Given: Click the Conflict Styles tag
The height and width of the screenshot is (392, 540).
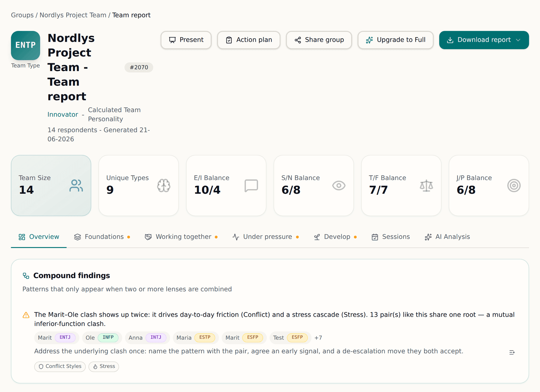Looking at the screenshot, I should pyautogui.click(x=60, y=367).
